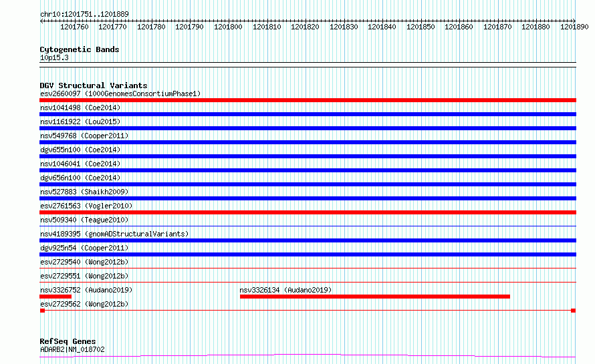This screenshot has height=364, width=595.
Task: Open esv2729540 (Wong2012b) variant label
Action: (x=84, y=262)
